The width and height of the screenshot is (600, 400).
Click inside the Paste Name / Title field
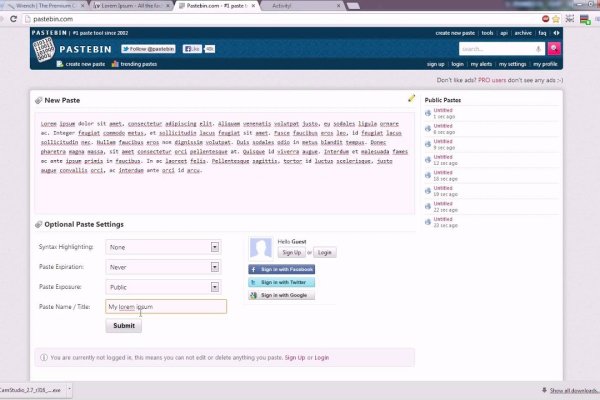coord(166,307)
